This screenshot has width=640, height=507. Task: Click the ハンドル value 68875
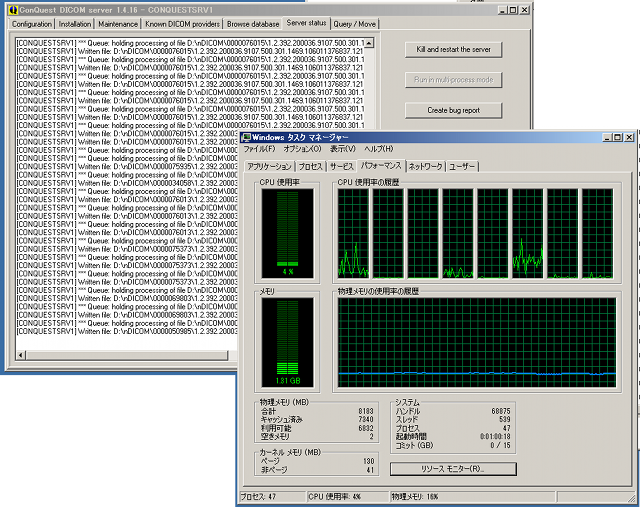pos(500,411)
